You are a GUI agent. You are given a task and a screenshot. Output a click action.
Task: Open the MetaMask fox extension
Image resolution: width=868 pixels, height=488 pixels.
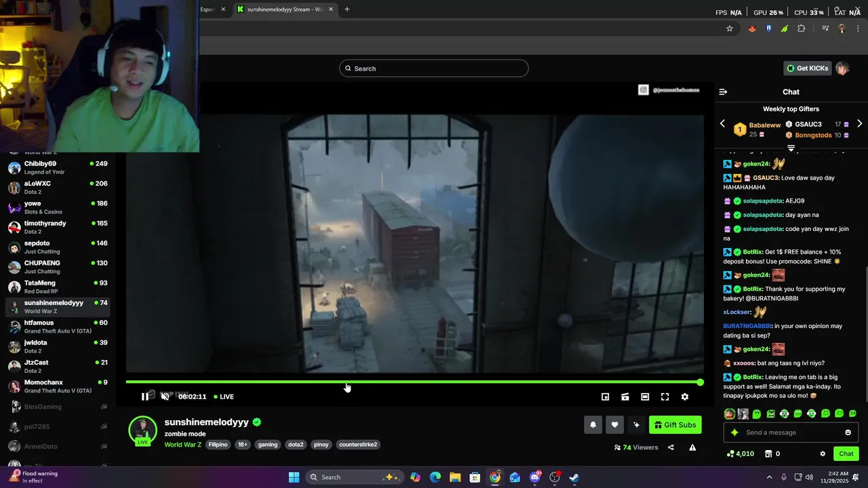tap(752, 28)
